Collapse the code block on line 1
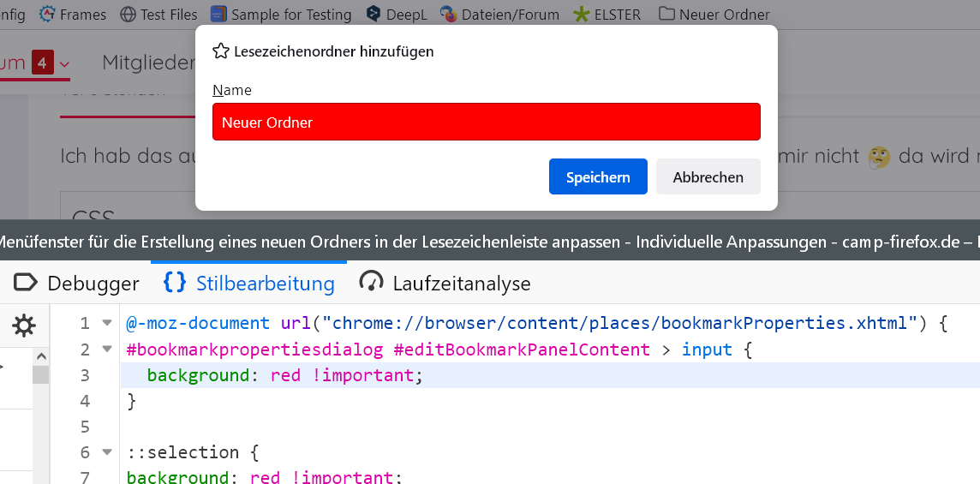 (x=107, y=323)
